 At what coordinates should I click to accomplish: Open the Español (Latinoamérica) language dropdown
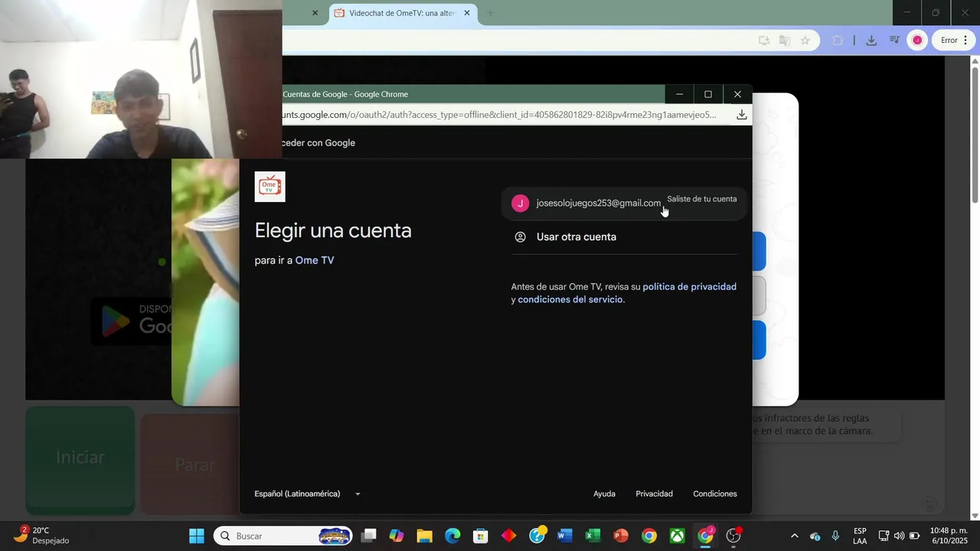308,494
